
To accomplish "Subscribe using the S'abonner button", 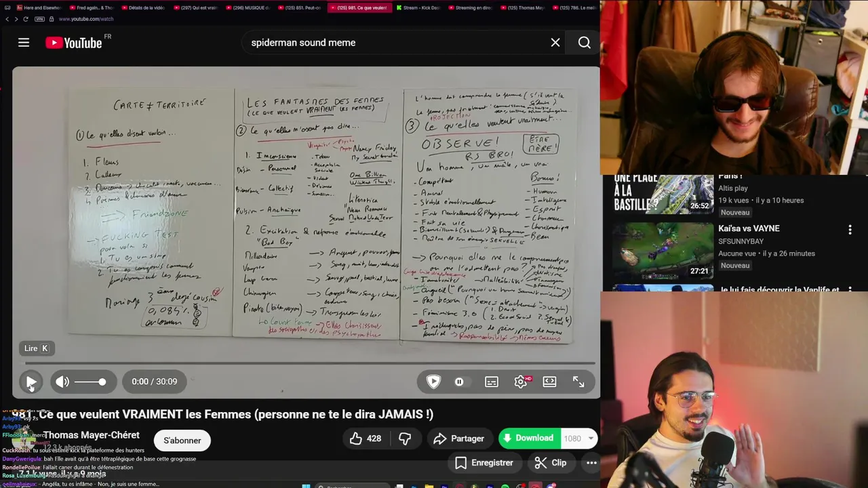I will 182,441.
